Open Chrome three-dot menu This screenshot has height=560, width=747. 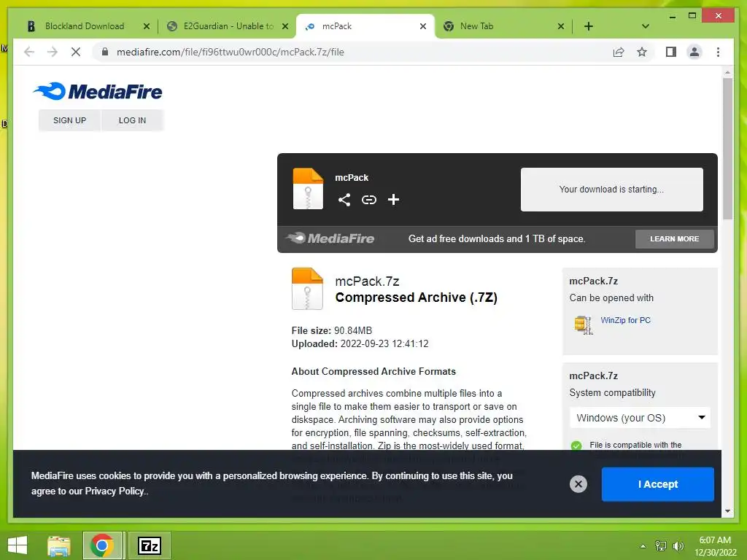click(x=718, y=52)
